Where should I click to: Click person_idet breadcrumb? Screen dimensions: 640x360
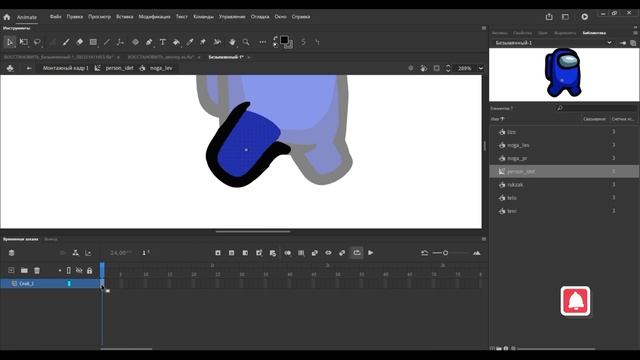tap(119, 68)
